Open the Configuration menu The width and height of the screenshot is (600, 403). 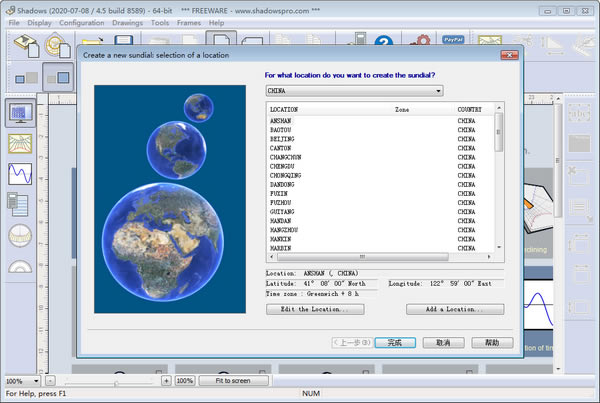(81, 22)
